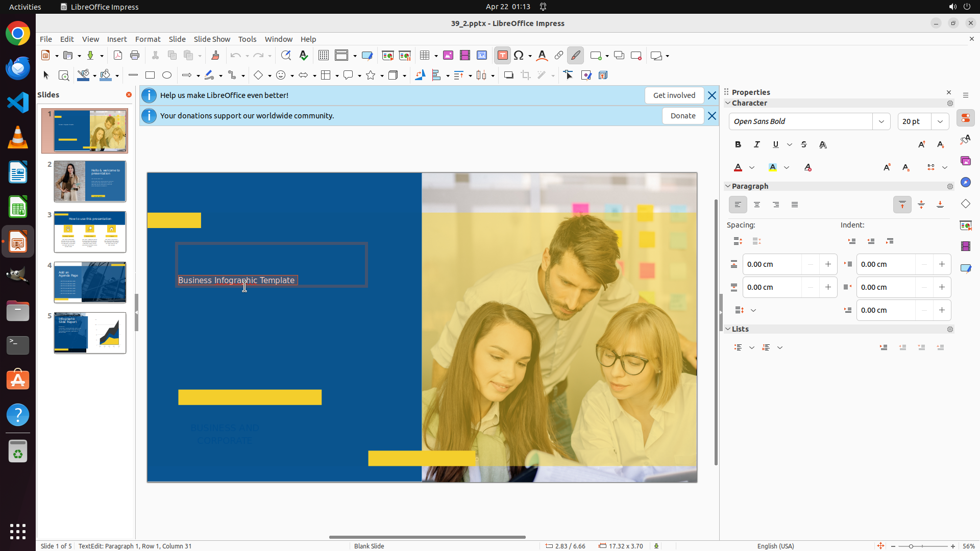Click the Toggle Shadow toolbar icon

click(508, 76)
